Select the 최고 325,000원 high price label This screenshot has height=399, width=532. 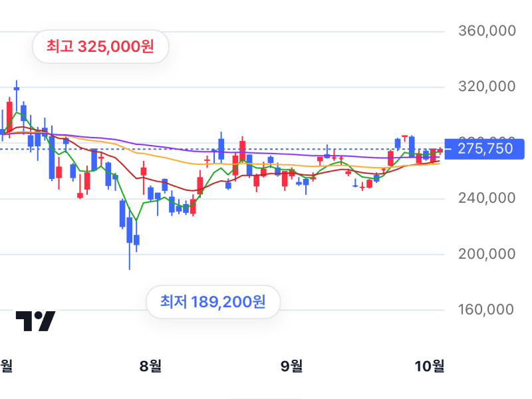(100, 47)
